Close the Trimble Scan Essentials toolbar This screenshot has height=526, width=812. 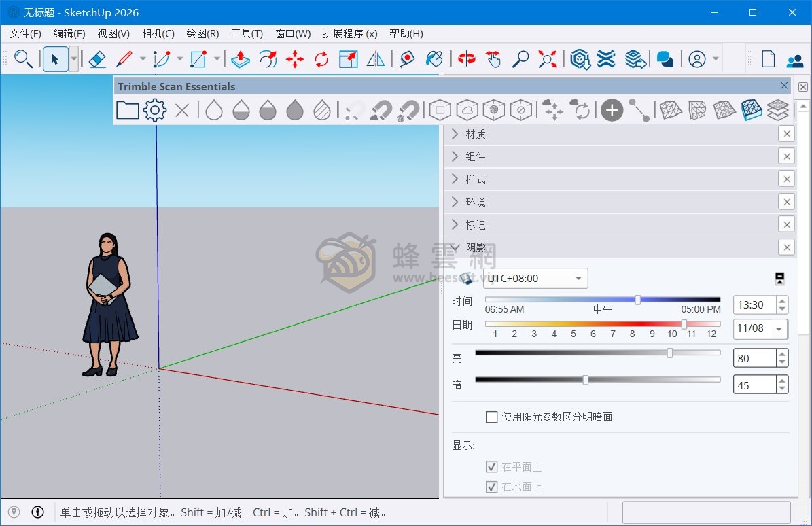click(784, 86)
